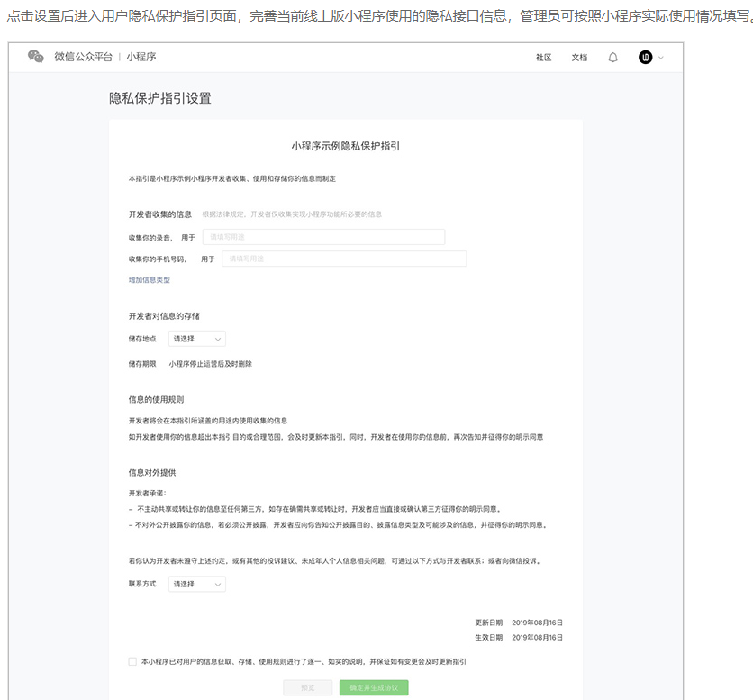Fill in the 手机号码 purpose field
Image resolution: width=753 pixels, height=700 pixels.
pos(344,259)
